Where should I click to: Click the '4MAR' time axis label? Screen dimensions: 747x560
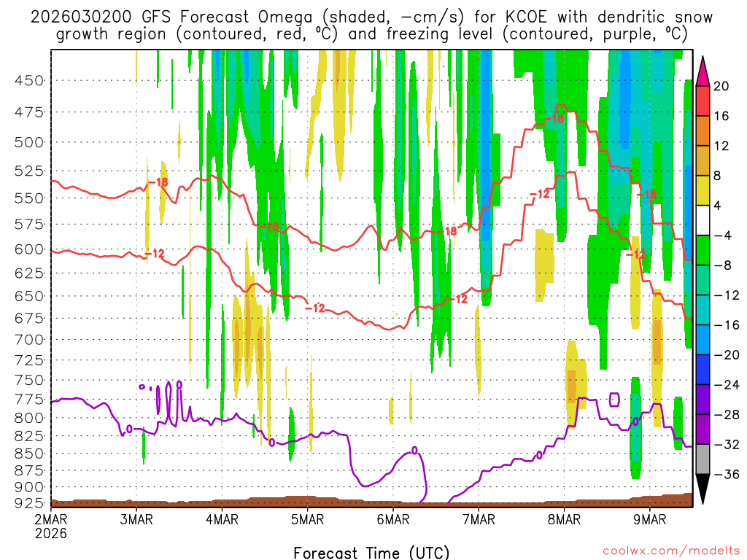pyautogui.click(x=222, y=519)
